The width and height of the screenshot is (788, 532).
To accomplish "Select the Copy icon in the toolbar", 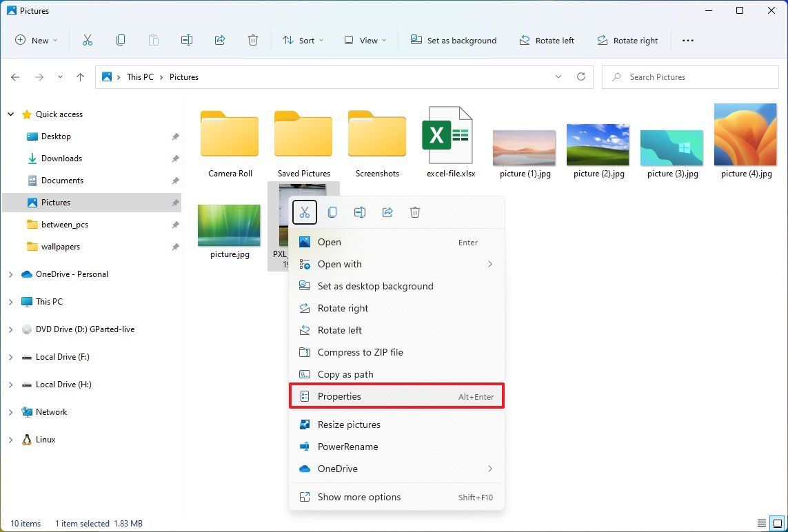I will 121,40.
